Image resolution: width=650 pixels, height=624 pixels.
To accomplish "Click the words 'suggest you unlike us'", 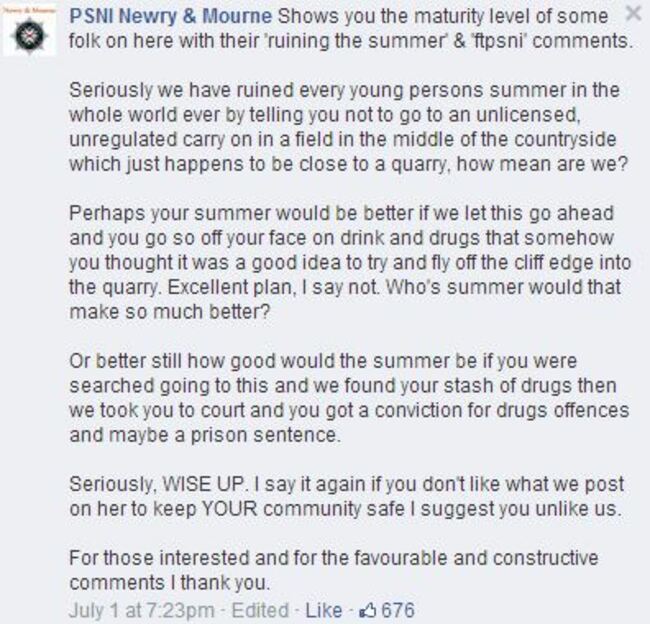I will tap(520, 509).
